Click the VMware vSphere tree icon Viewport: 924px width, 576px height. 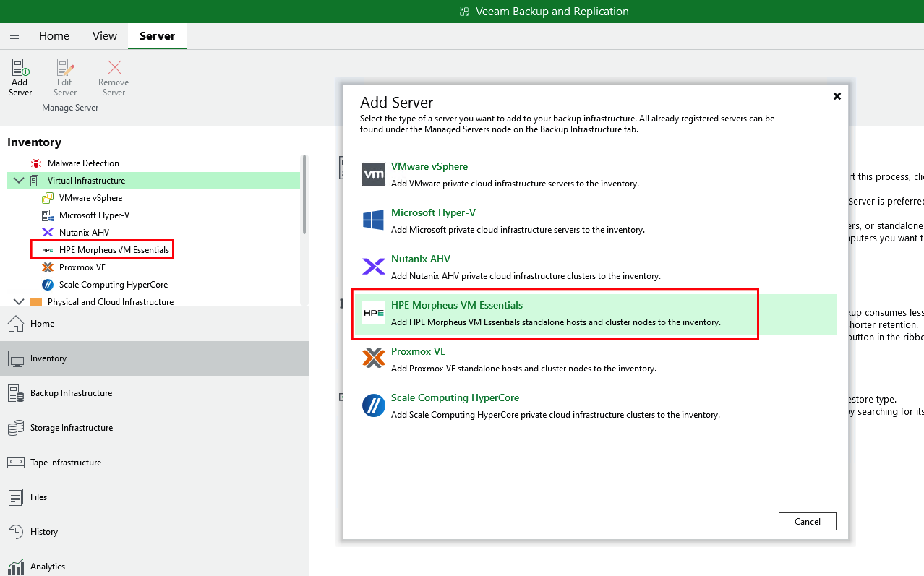pyautogui.click(x=48, y=198)
